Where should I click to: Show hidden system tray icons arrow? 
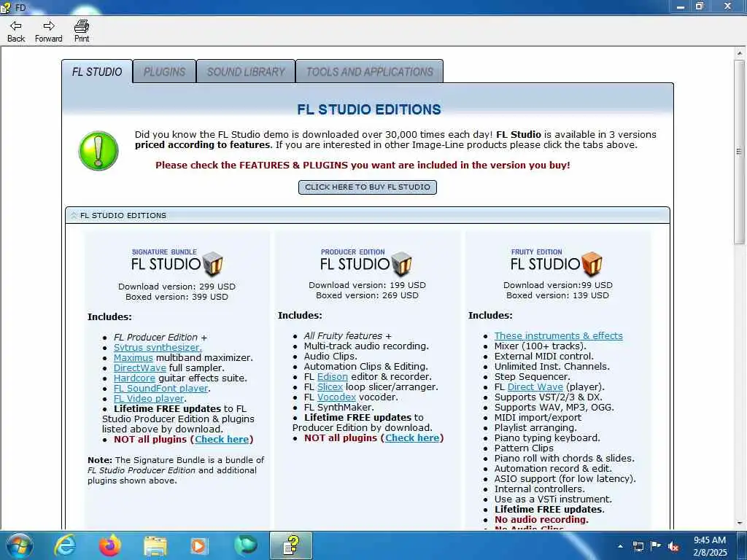620,545
